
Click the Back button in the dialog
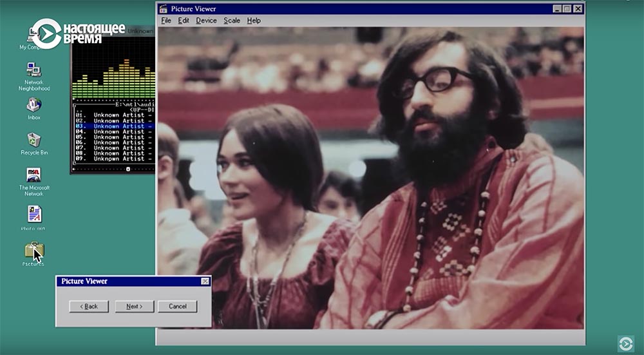pos(89,307)
